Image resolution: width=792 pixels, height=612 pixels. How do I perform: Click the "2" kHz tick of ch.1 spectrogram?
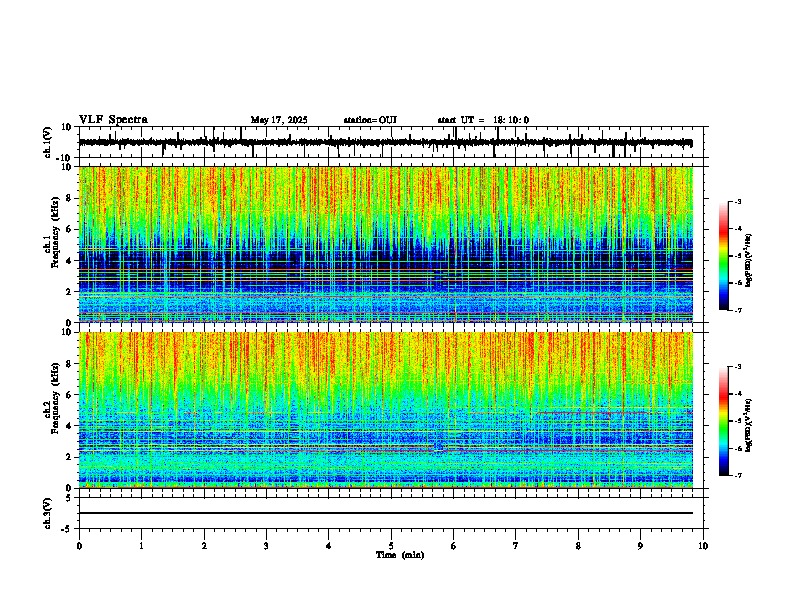[69, 292]
